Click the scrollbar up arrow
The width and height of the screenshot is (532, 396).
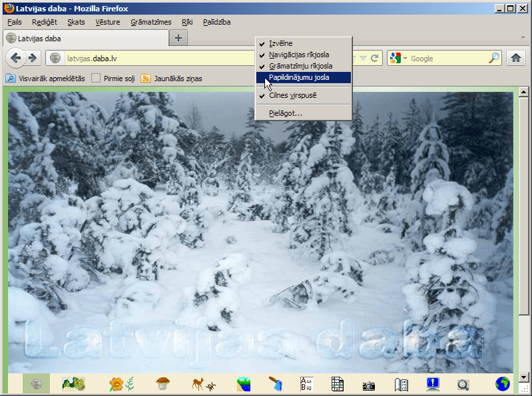(523, 92)
